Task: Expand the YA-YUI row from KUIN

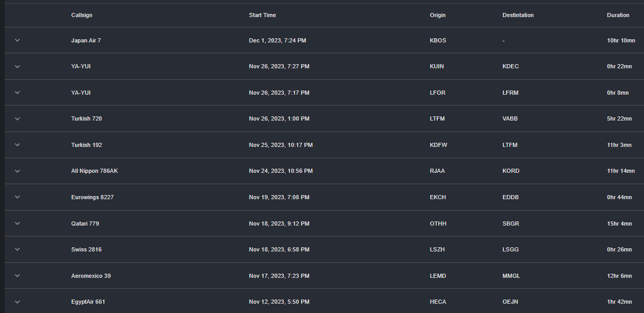Action: tap(17, 66)
